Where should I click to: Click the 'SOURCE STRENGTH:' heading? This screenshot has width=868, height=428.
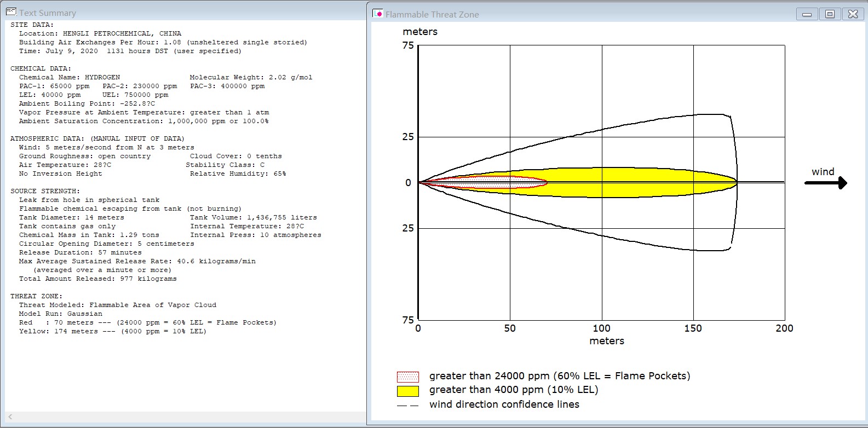[45, 191]
